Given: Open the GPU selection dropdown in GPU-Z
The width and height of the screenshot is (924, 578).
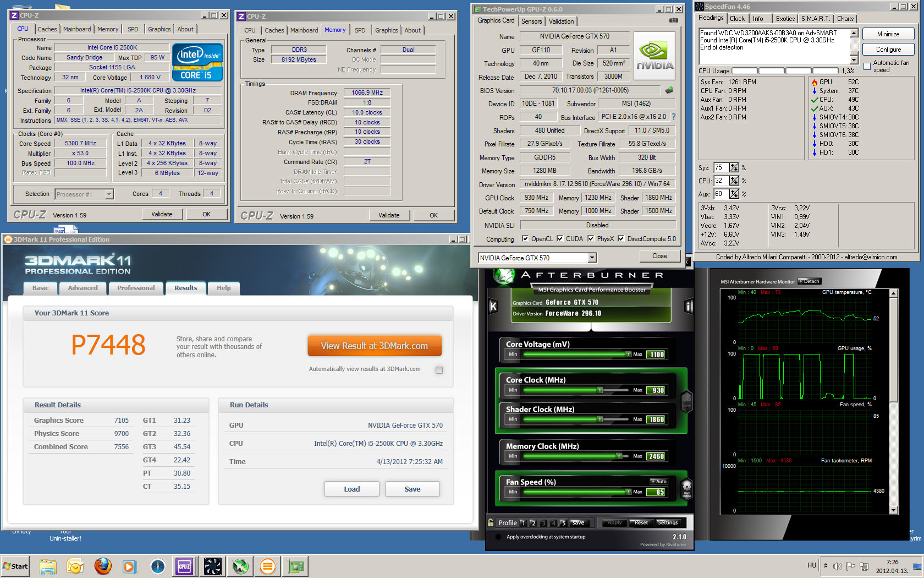Looking at the screenshot, I should point(592,258).
